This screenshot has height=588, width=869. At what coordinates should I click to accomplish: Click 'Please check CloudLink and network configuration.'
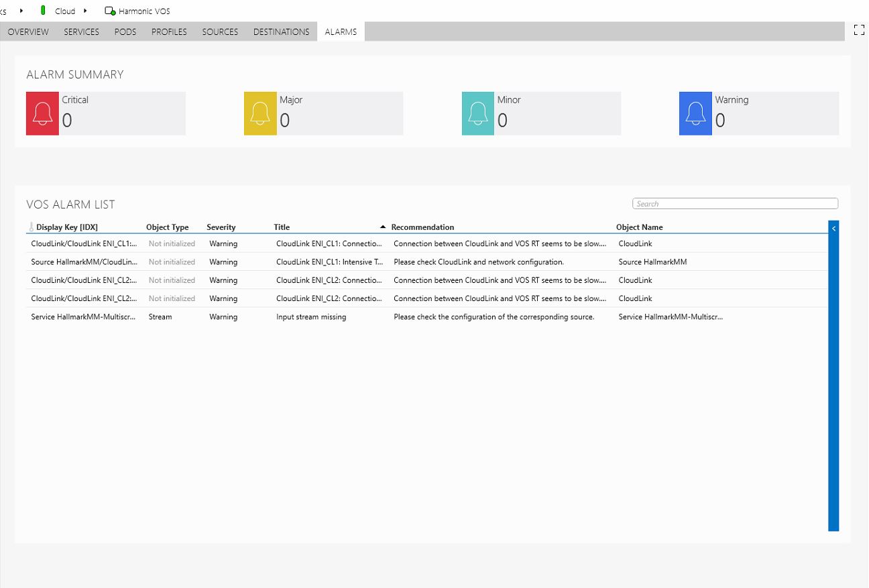(479, 262)
